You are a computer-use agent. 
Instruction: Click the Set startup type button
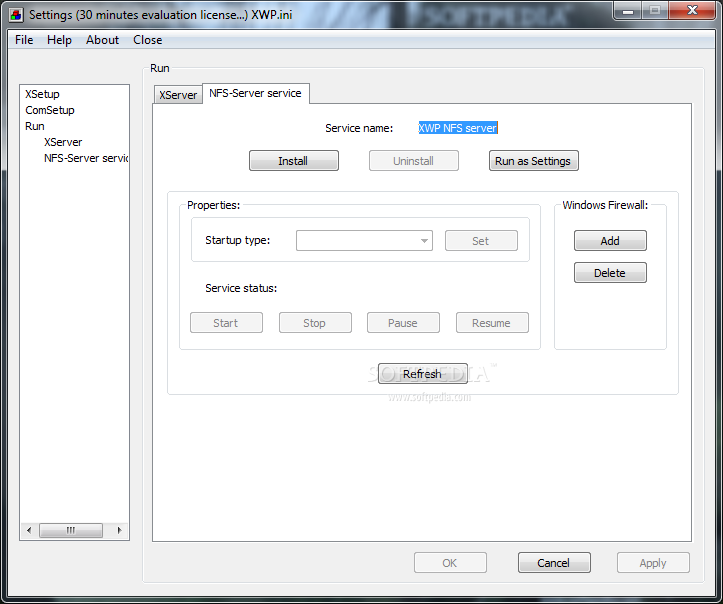click(481, 241)
